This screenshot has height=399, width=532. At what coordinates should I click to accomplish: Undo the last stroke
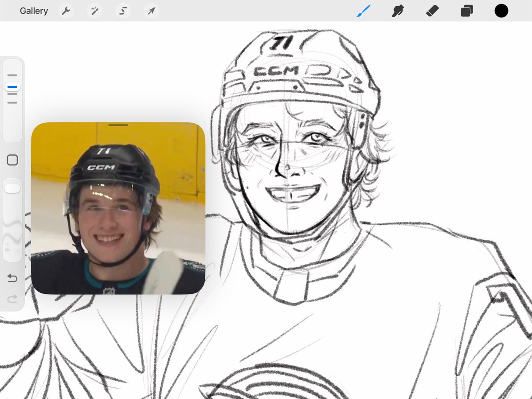pyautogui.click(x=12, y=278)
